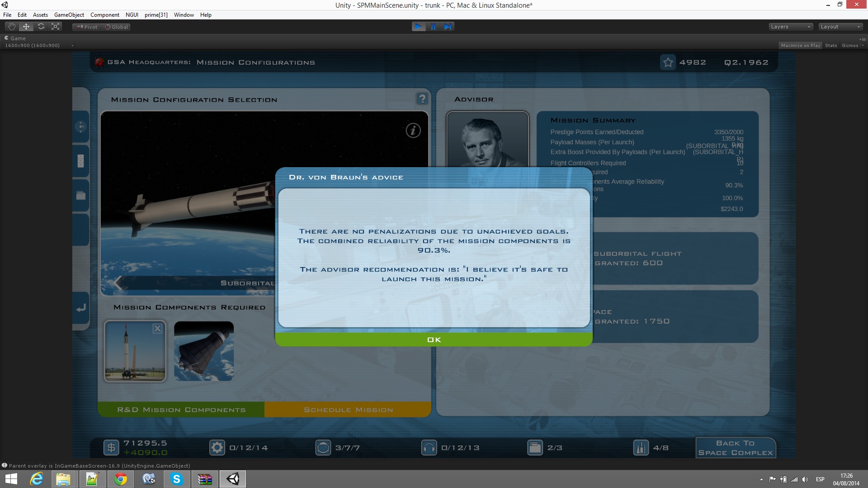Select the Scale tool in Unity toolbar
Image resolution: width=868 pixels, height=488 pixels.
[x=56, y=27]
